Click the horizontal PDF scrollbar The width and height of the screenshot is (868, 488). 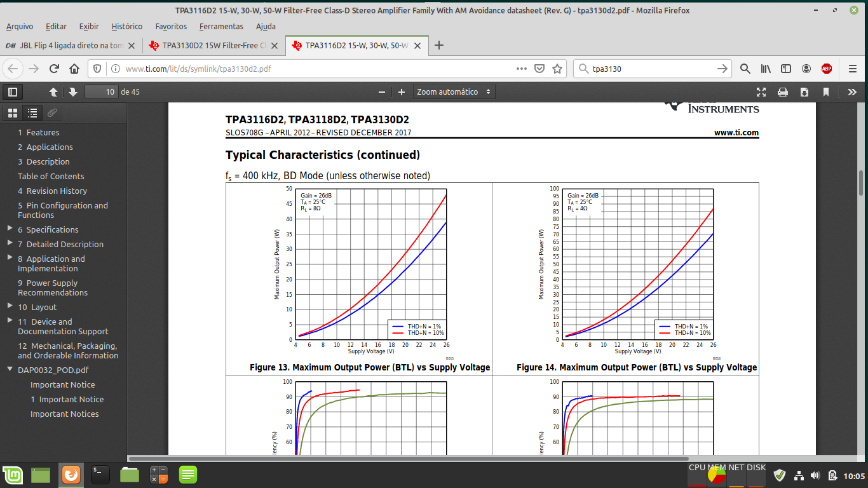(x=408, y=458)
